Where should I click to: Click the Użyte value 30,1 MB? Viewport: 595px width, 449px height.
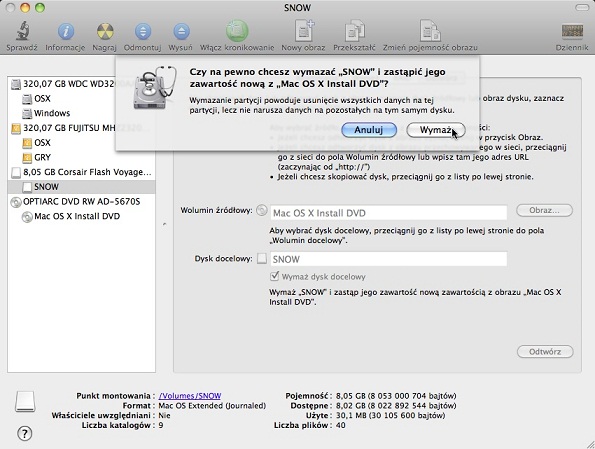pyautogui.click(x=390, y=416)
